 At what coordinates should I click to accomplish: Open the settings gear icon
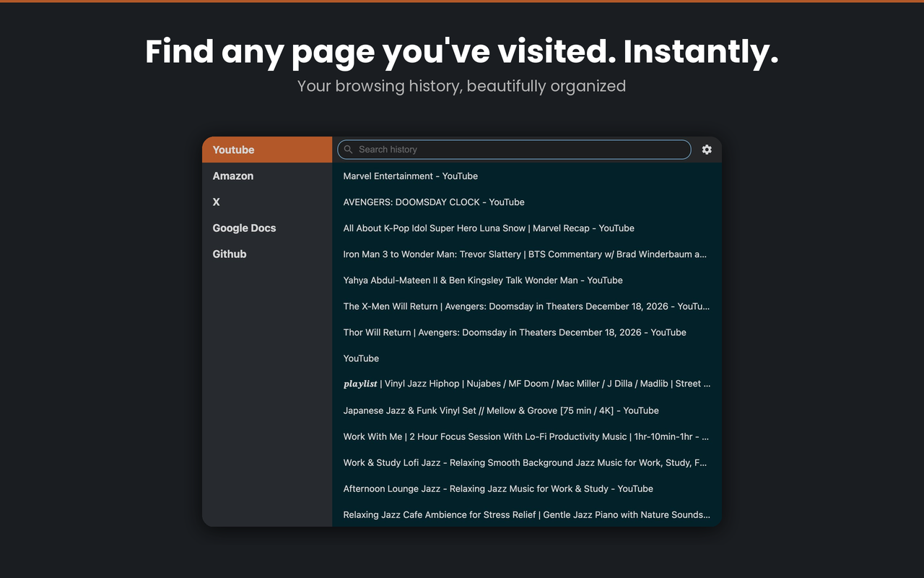coord(707,150)
